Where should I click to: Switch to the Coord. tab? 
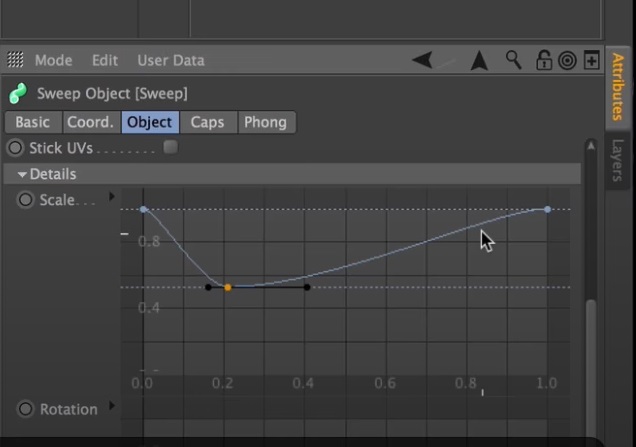pyautogui.click(x=91, y=122)
